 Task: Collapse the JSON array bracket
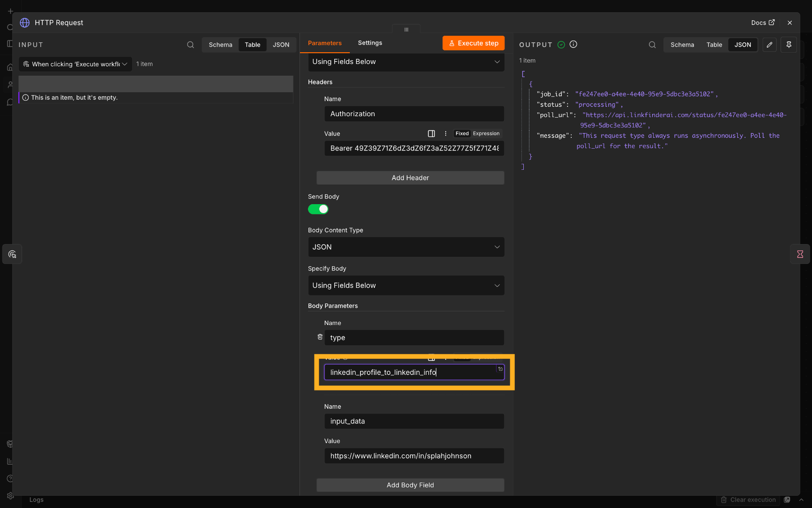click(x=523, y=74)
